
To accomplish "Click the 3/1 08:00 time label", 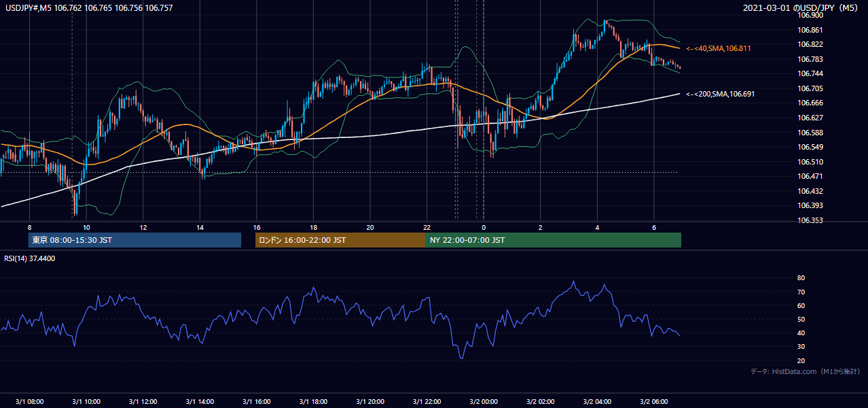I will click(29, 402).
